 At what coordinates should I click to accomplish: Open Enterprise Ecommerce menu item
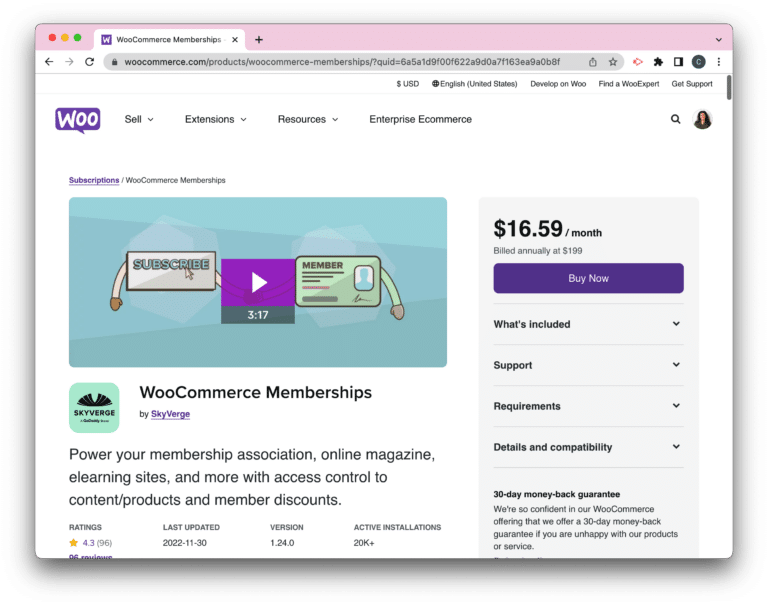420,119
